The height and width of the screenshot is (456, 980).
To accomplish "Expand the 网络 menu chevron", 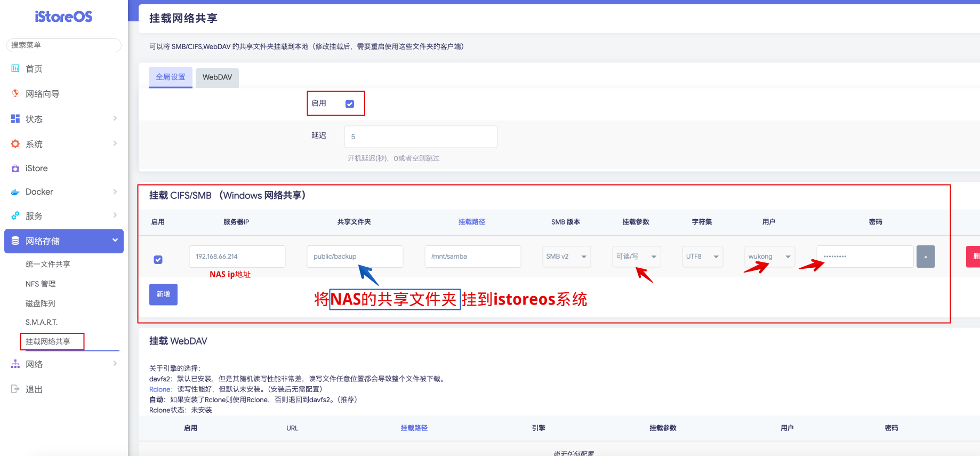I will [x=115, y=364].
